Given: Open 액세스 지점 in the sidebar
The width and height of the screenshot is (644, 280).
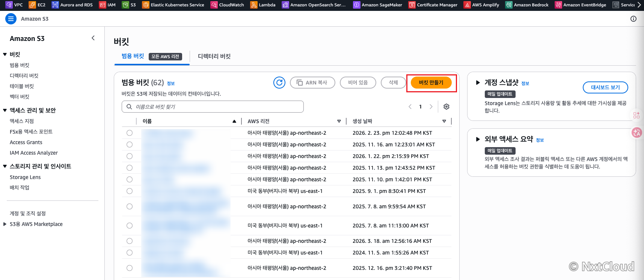Looking at the screenshot, I should click(x=22, y=121).
